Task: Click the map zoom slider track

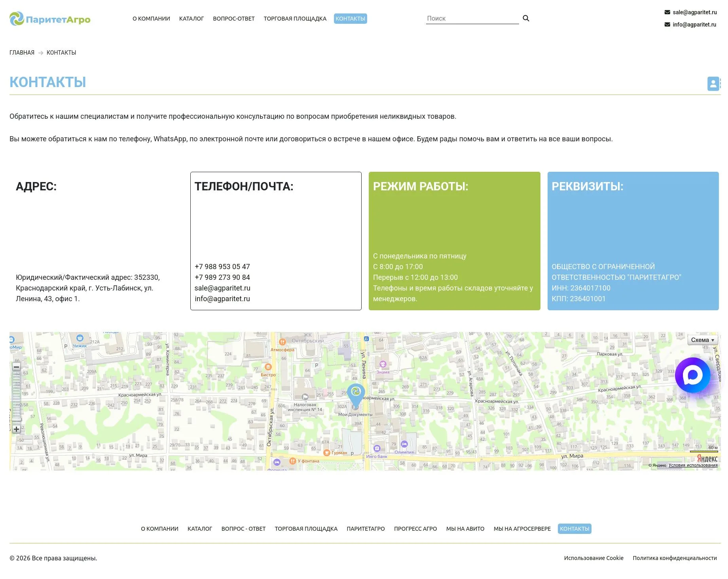Action: click(16, 398)
